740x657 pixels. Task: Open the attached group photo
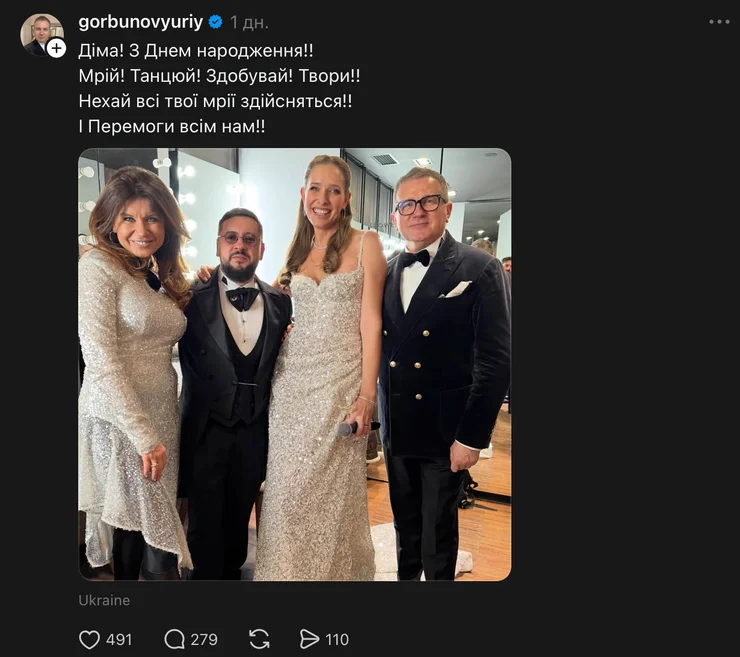(294, 364)
